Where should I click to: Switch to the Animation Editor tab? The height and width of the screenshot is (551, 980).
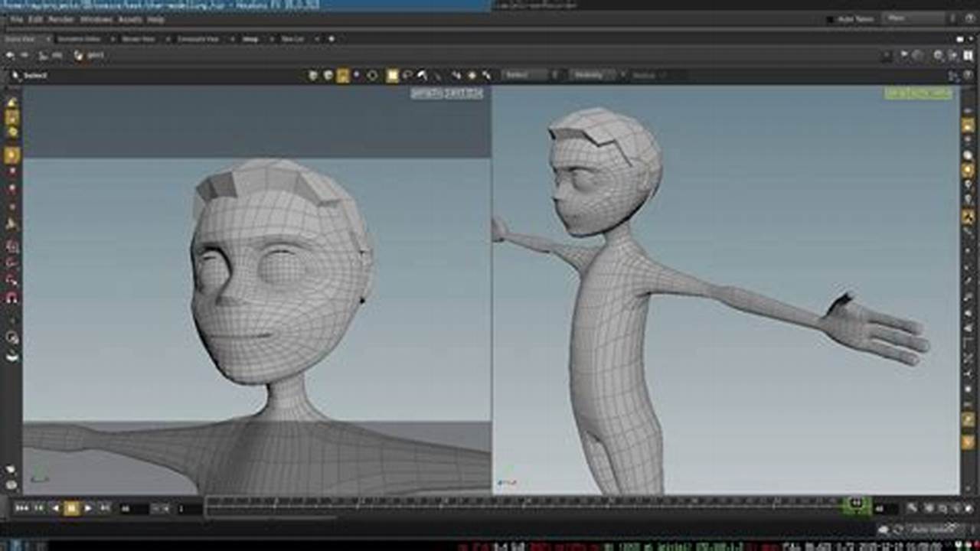(x=80, y=38)
